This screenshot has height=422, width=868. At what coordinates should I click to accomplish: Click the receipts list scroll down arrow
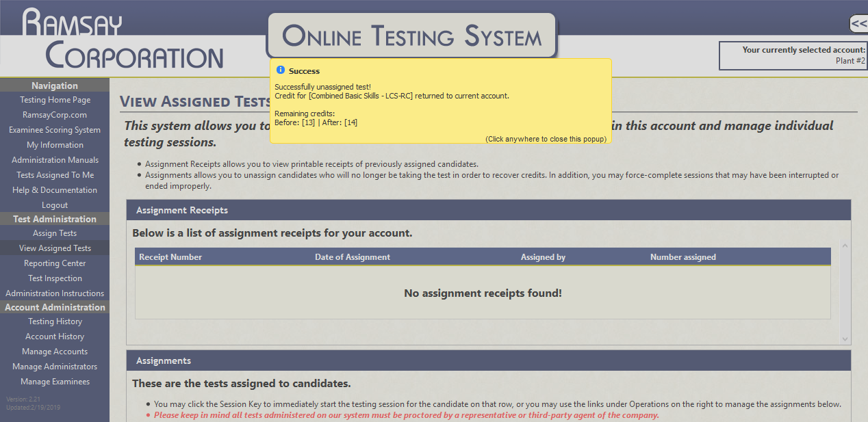coord(845,339)
